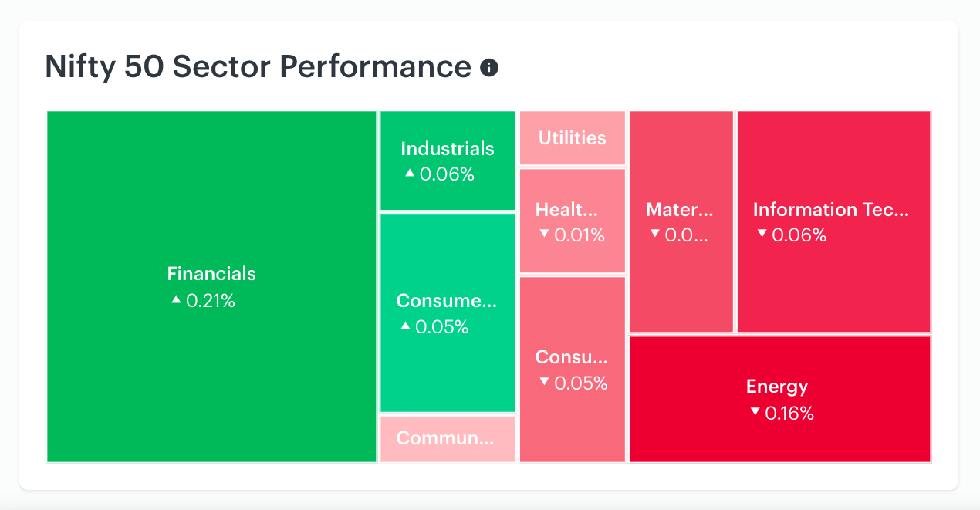Click the down arrow beside Health 0.01%
Screen dimensions: 980x510
pos(544,233)
